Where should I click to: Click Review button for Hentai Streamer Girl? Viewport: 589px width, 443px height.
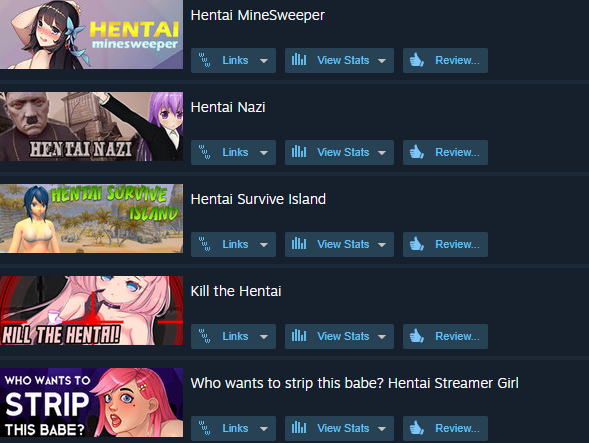coord(445,428)
